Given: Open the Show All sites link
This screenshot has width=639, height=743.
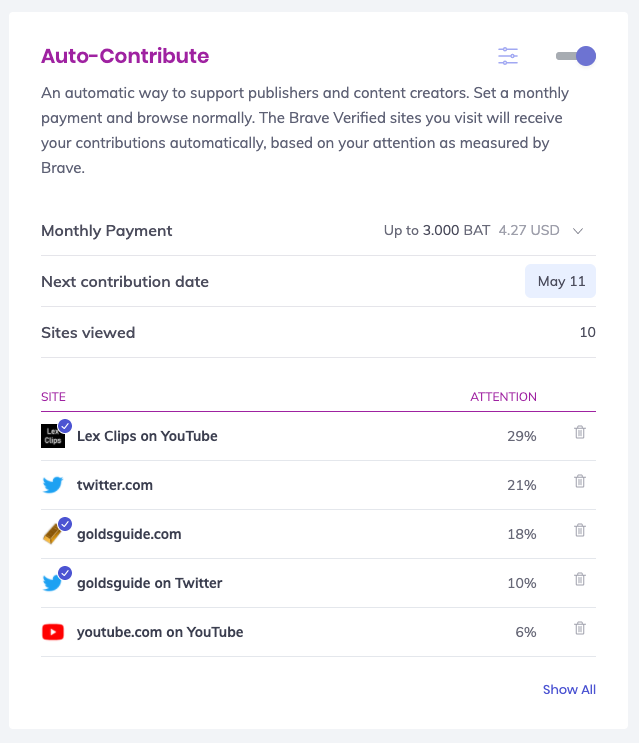Looking at the screenshot, I should tap(569, 690).
